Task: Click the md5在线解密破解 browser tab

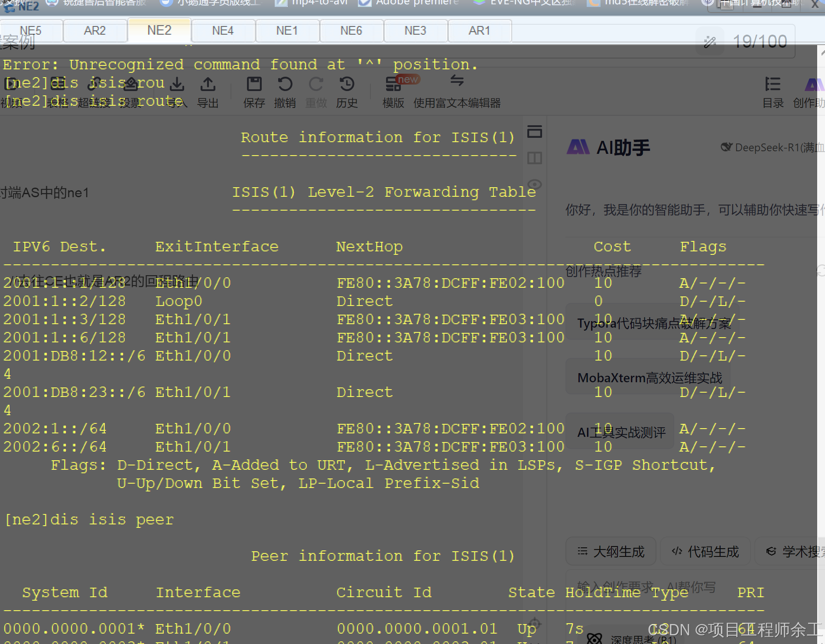Action: pos(638,3)
